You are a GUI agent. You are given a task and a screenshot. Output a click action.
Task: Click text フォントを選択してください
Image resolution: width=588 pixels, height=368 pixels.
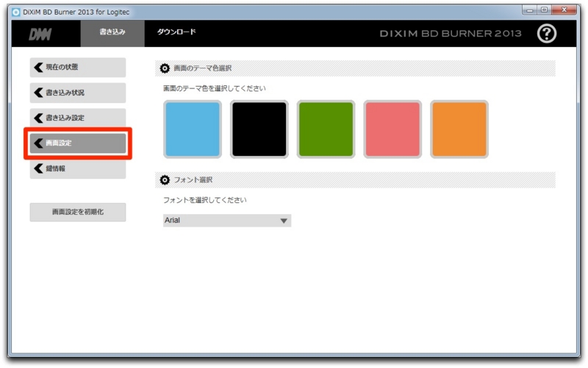coord(205,199)
